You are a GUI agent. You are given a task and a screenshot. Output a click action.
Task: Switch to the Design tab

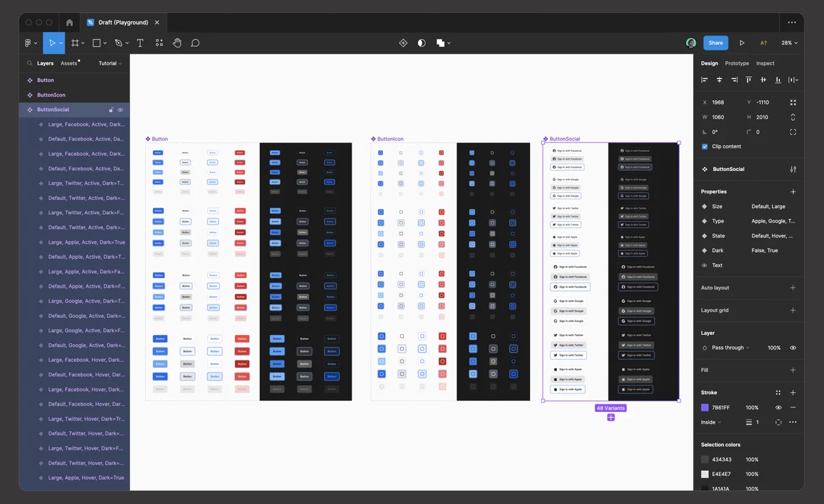[x=709, y=63]
